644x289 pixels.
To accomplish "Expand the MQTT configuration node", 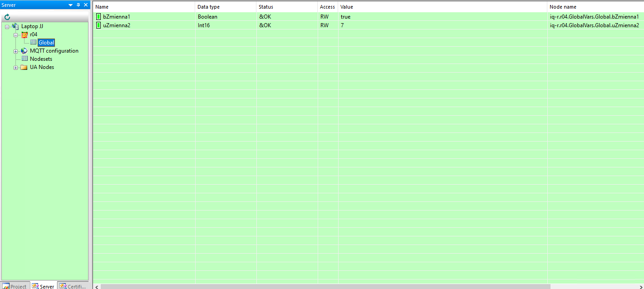I will click(16, 51).
